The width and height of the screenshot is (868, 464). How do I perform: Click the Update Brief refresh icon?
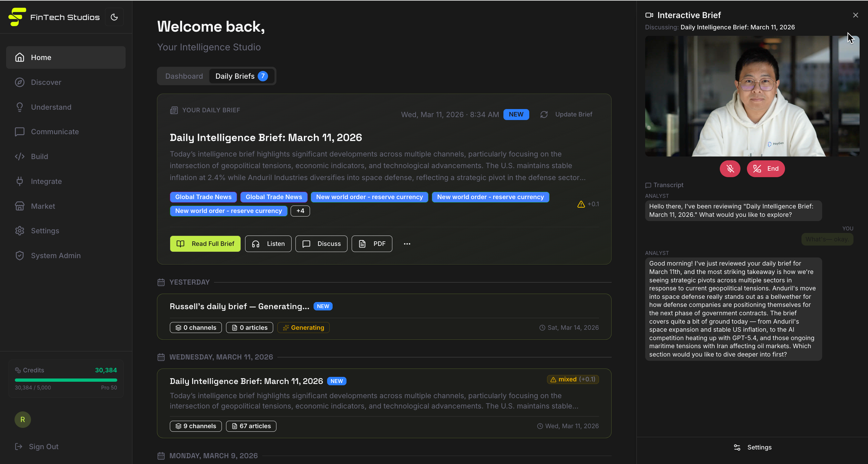pyautogui.click(x=544, y=115)
